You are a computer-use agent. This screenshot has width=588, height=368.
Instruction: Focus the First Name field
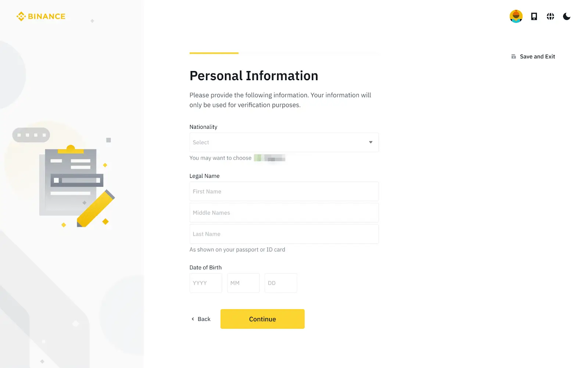click(284, 192)
